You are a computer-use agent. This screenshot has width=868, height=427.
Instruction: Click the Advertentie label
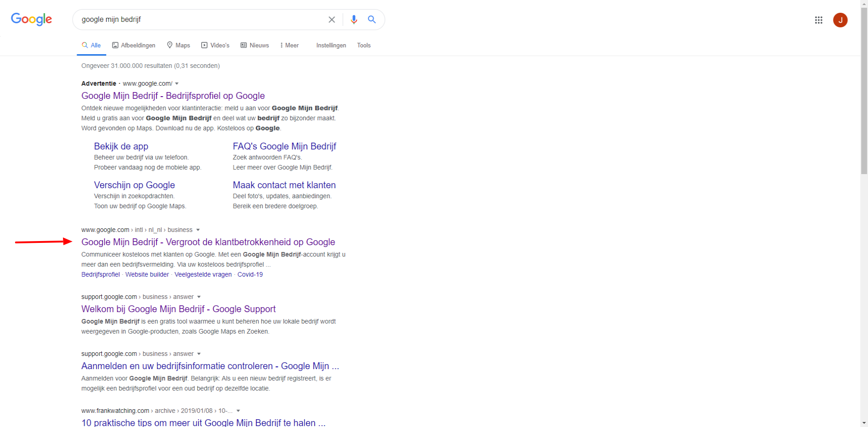99,83
